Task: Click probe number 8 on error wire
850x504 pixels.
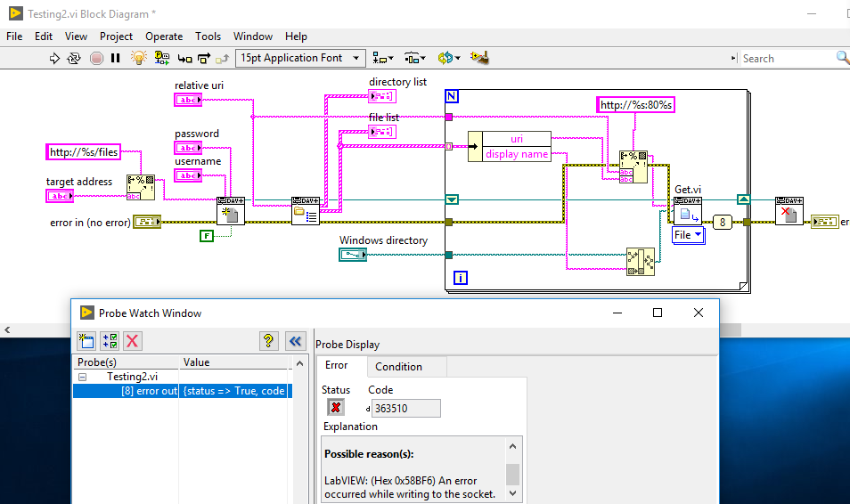Action: (x=723, y=223)
